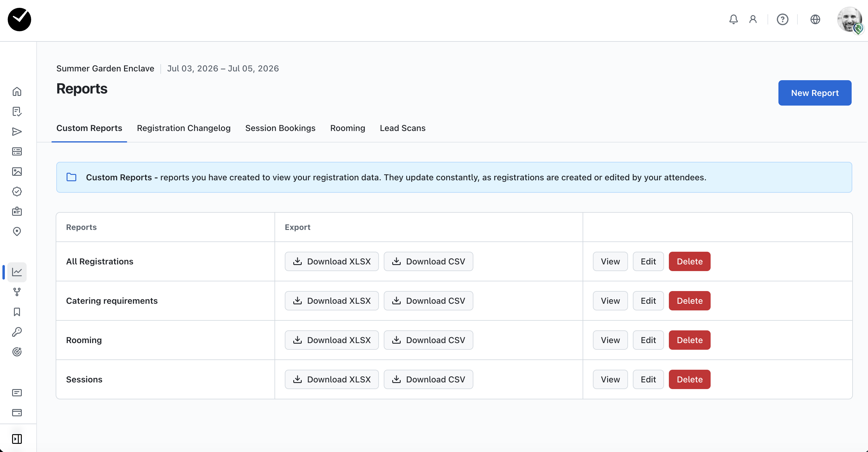Switch to the Lead Scans tab
Screen dimensions: 868x452
[402, 128]
